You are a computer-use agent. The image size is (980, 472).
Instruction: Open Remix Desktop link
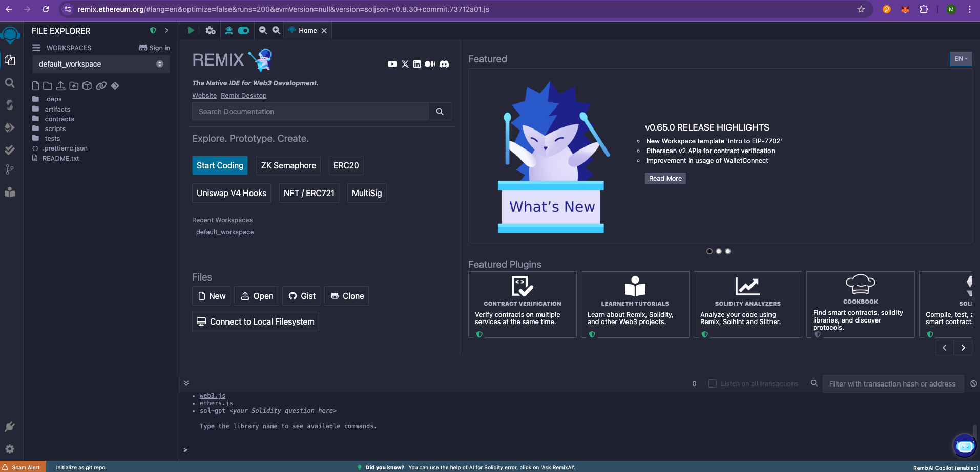click(244, 96)
